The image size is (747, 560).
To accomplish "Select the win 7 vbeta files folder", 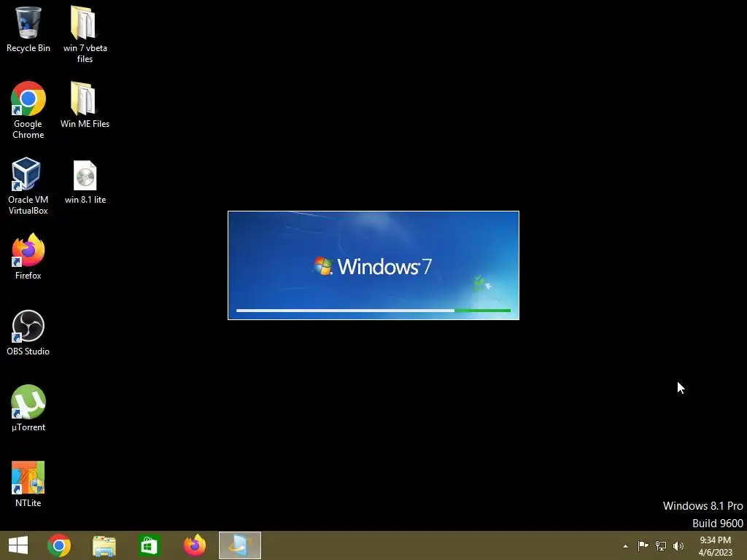I will [x=85, y=34].
